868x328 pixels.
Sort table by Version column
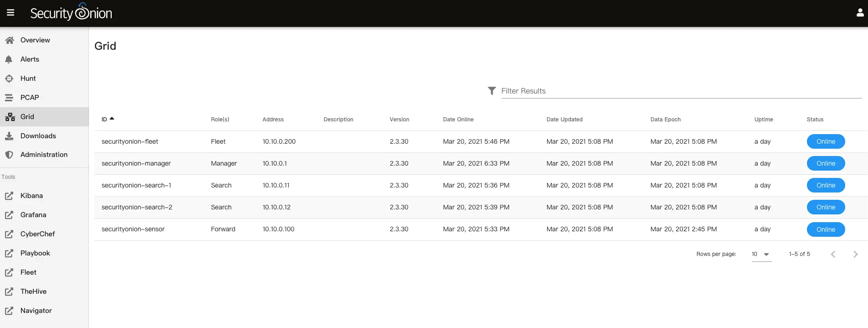(399, 120)
